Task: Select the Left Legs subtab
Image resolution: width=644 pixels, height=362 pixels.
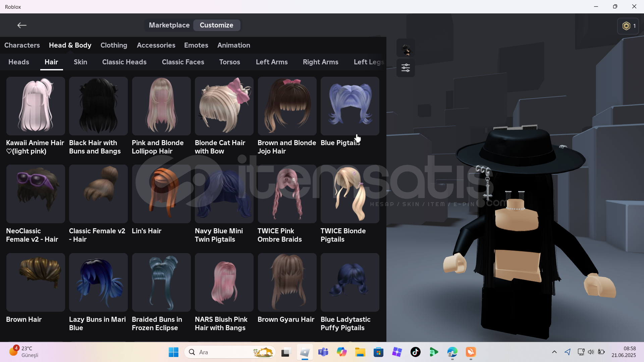Action: click(x=369, y=62)
